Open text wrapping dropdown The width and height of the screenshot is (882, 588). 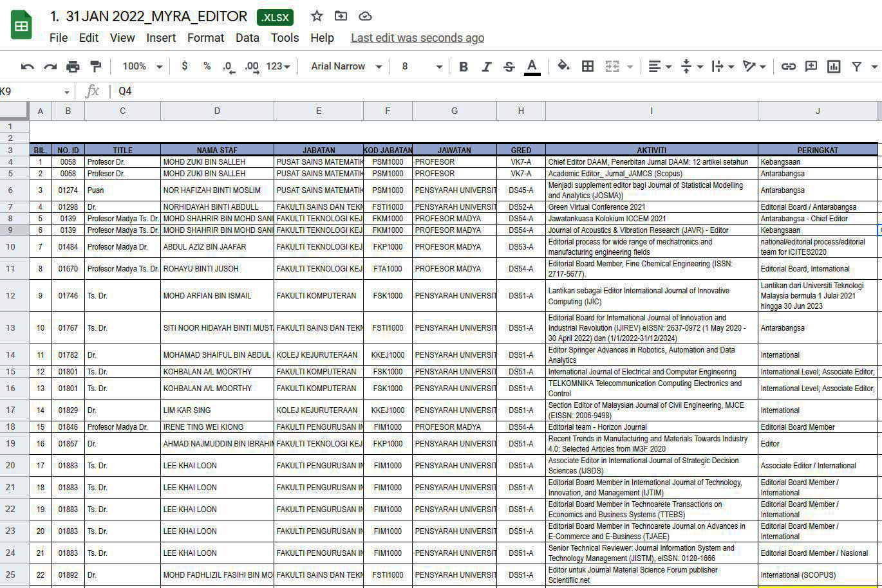tap(723, 66)
